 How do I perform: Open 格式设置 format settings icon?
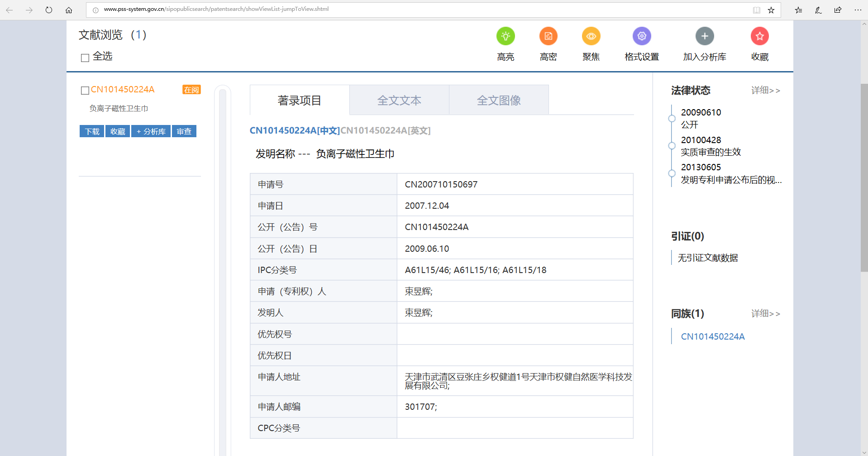(642, 36)
